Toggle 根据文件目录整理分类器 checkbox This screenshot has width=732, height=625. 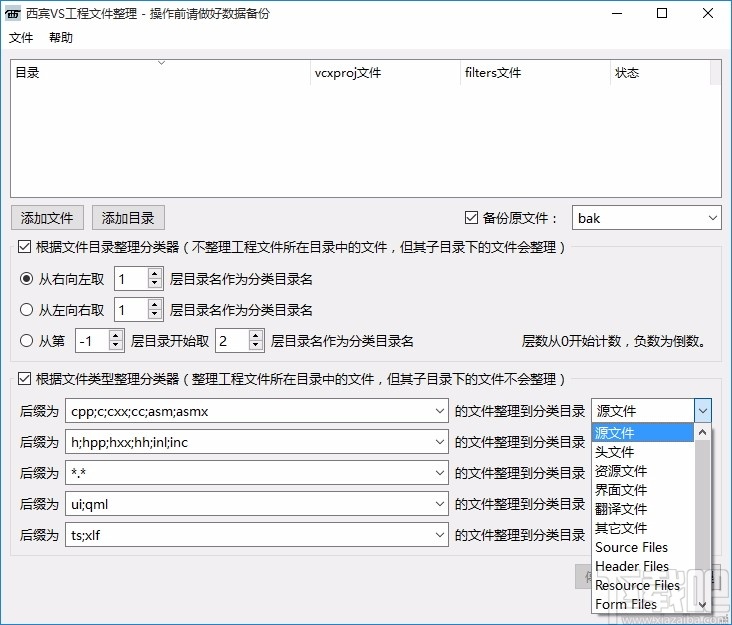(24, 246)
